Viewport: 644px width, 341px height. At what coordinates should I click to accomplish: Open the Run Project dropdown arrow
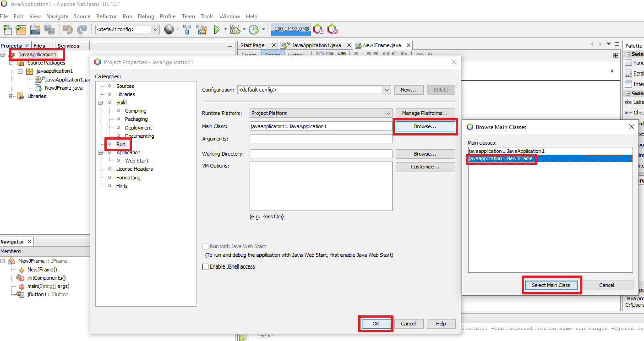(225, 30)
